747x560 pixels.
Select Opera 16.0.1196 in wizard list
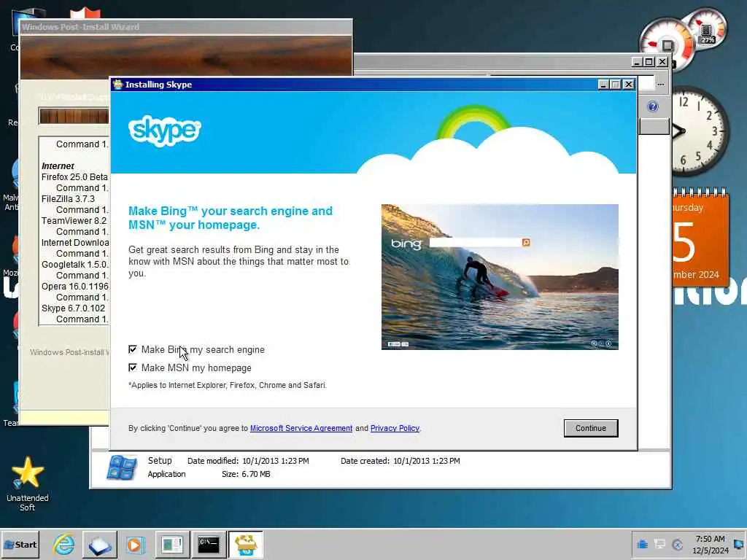click(75, 287)
